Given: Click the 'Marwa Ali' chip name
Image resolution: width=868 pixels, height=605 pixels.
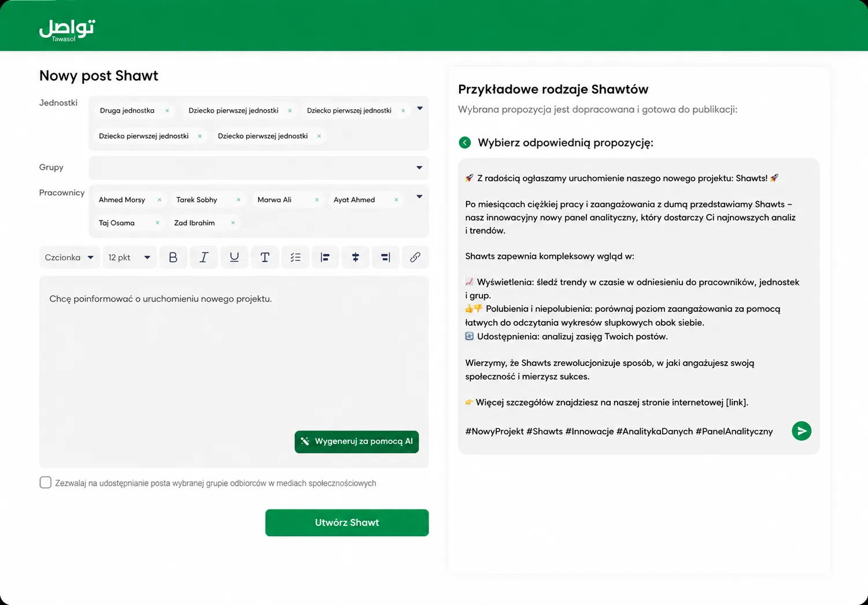Looking at the screenshot, I should [274, 200].
